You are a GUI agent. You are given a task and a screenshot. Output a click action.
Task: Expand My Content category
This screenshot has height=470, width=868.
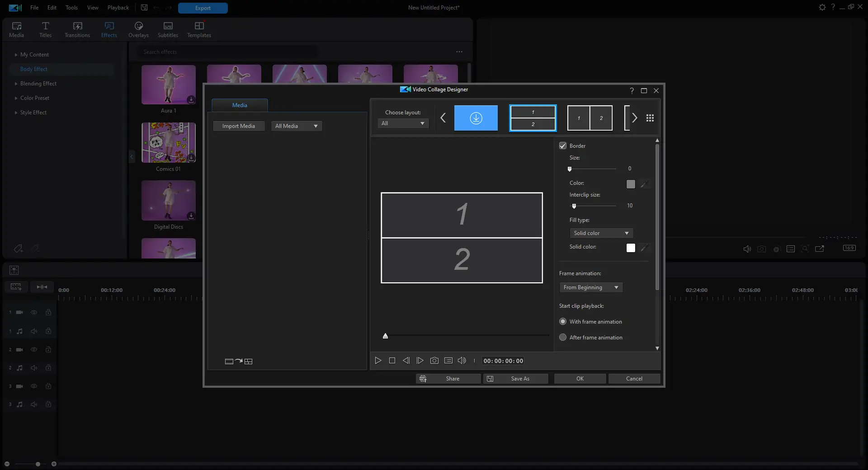click(x=16, y=55)
